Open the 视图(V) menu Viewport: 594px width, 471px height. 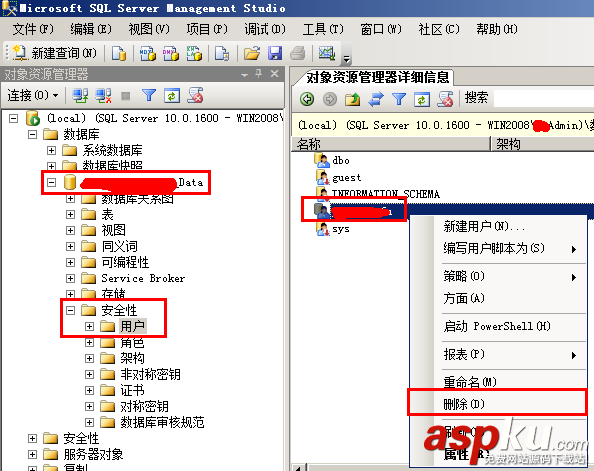(149, 29)
